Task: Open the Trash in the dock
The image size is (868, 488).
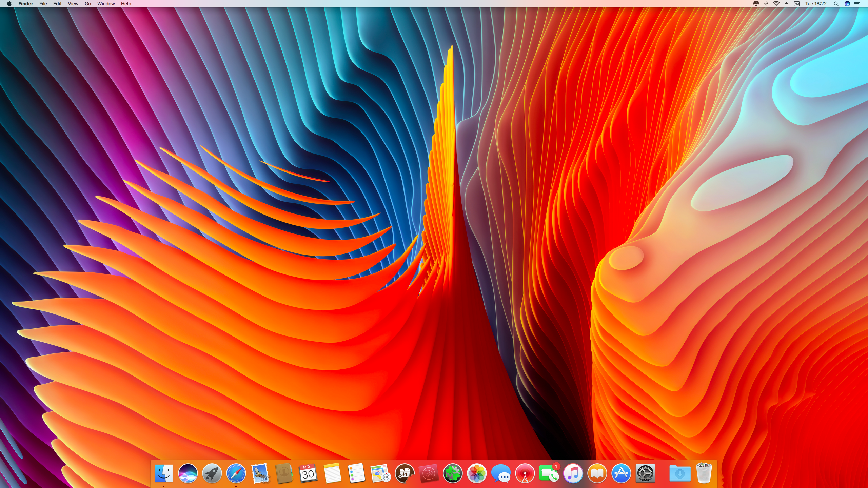Action: (704, 473)
